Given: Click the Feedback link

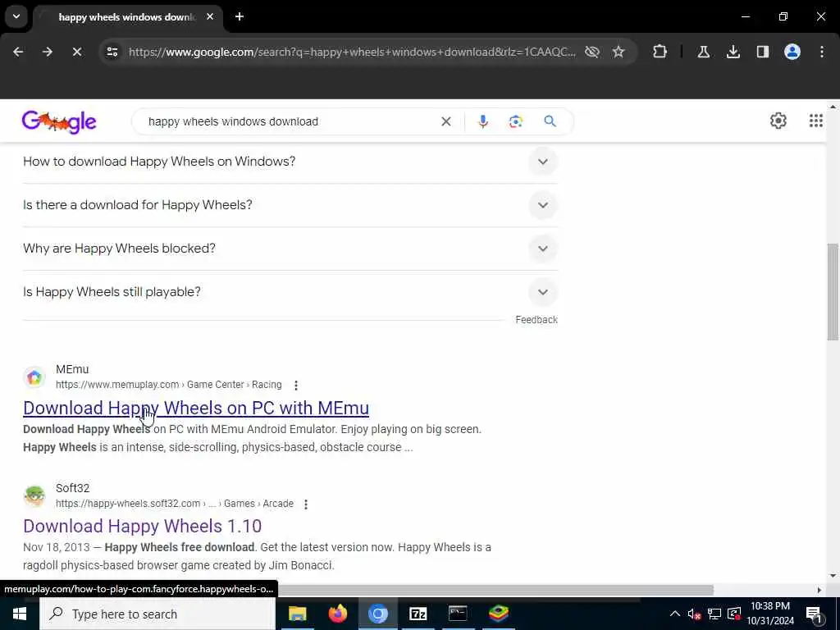Looking at the screenshot, I should click(x=536, y=320).
